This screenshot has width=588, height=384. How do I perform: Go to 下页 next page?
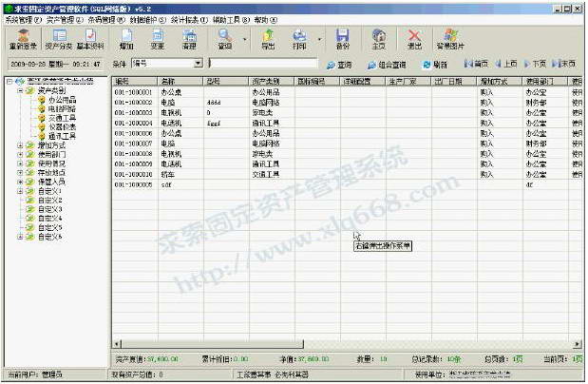pyautogui.click(x=535, y=64)
